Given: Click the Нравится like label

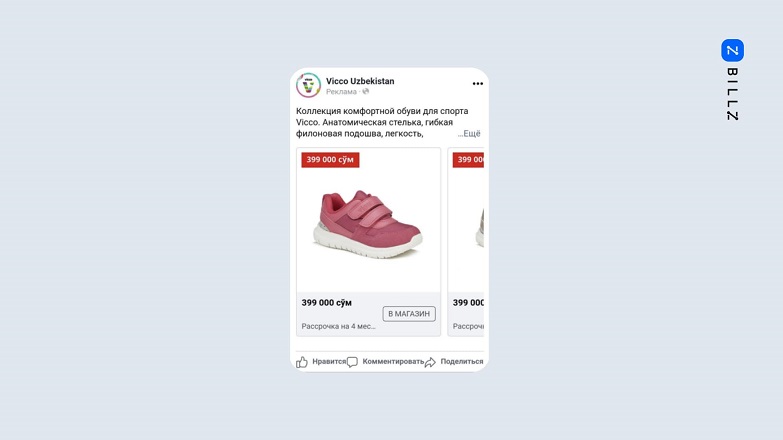Looking at the screenshot, I should pos(329,362).
